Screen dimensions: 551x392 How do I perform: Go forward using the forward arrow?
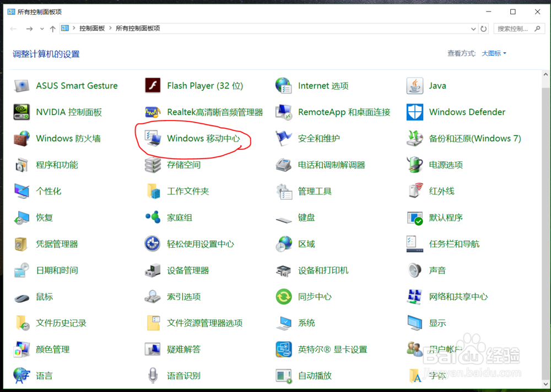pos(30,29)
